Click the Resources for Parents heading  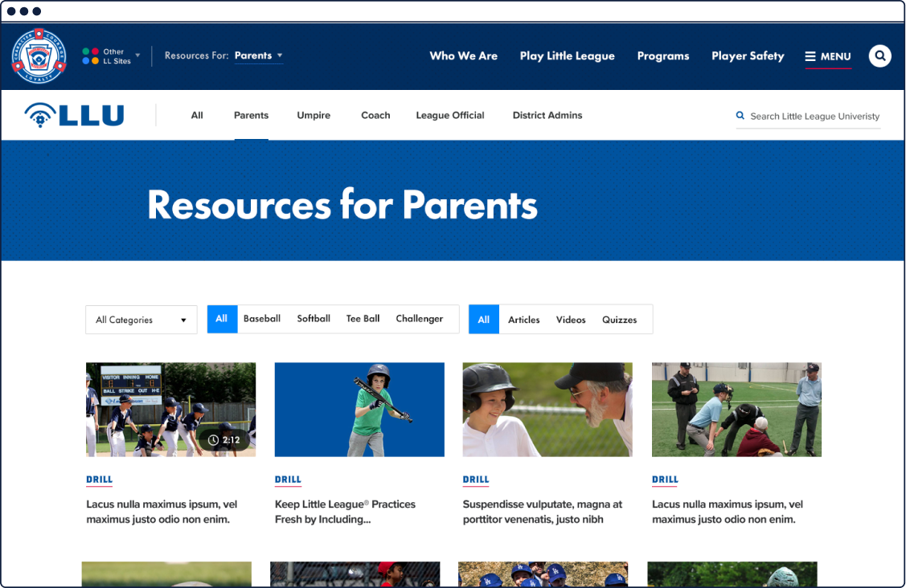coord(342,205)
